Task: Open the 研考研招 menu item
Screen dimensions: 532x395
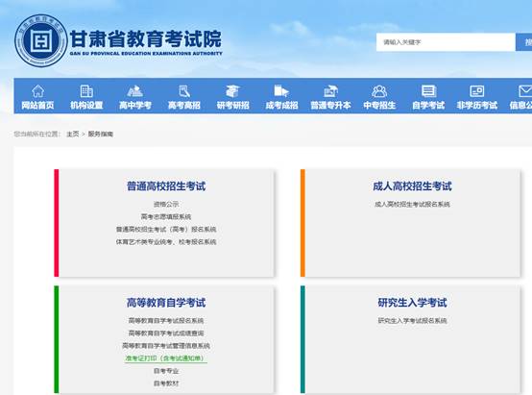Action: click(232, 106)
